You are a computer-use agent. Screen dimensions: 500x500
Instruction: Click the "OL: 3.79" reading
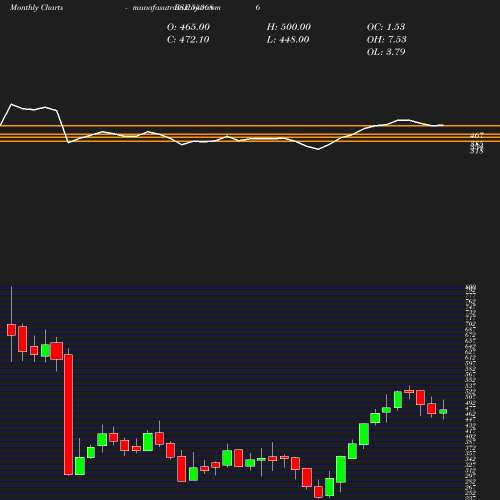[x=386, y=52]
